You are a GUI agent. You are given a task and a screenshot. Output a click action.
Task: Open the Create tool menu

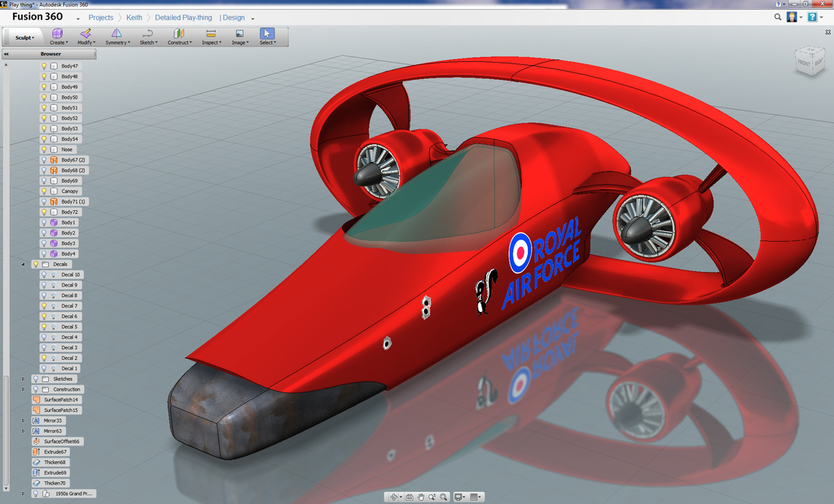tap(59, 37)
